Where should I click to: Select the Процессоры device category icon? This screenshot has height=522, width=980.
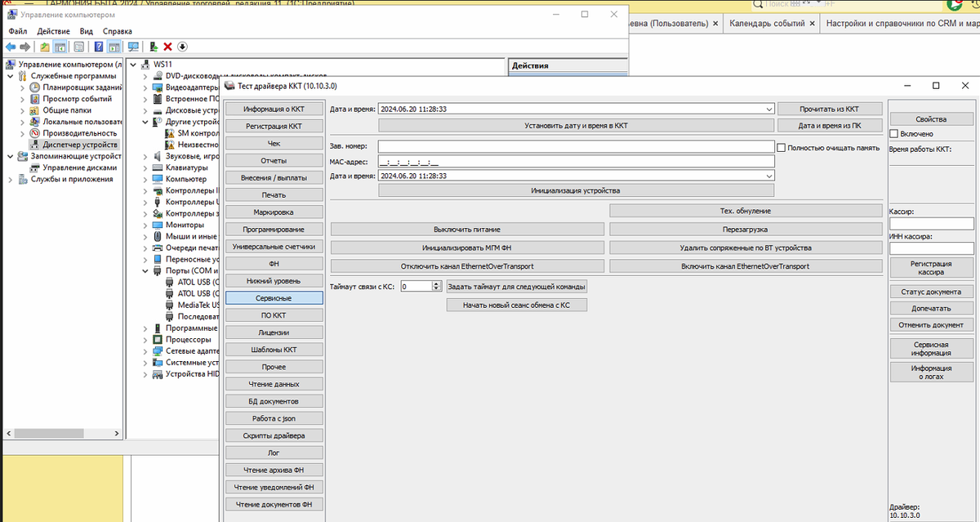[x=158, y=339]
